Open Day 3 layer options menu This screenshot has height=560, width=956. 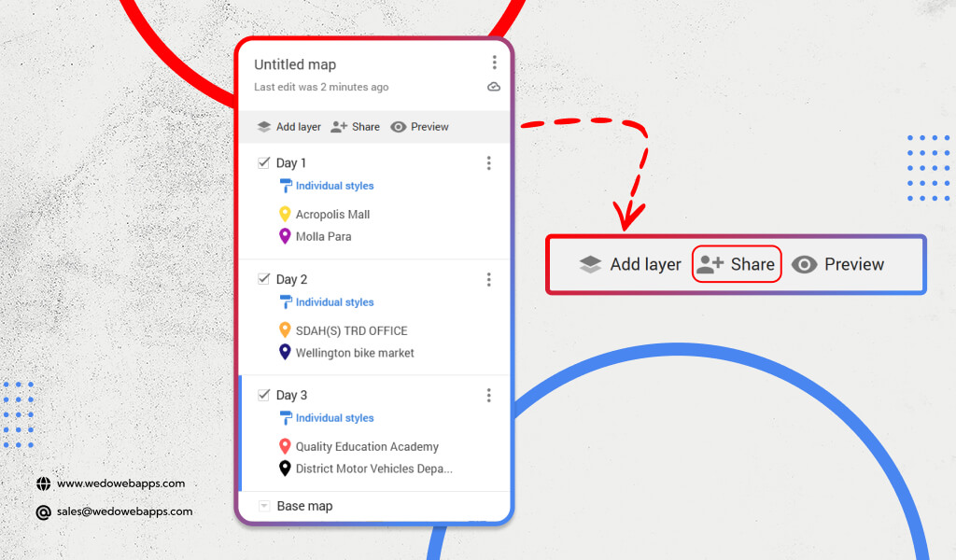488,396
